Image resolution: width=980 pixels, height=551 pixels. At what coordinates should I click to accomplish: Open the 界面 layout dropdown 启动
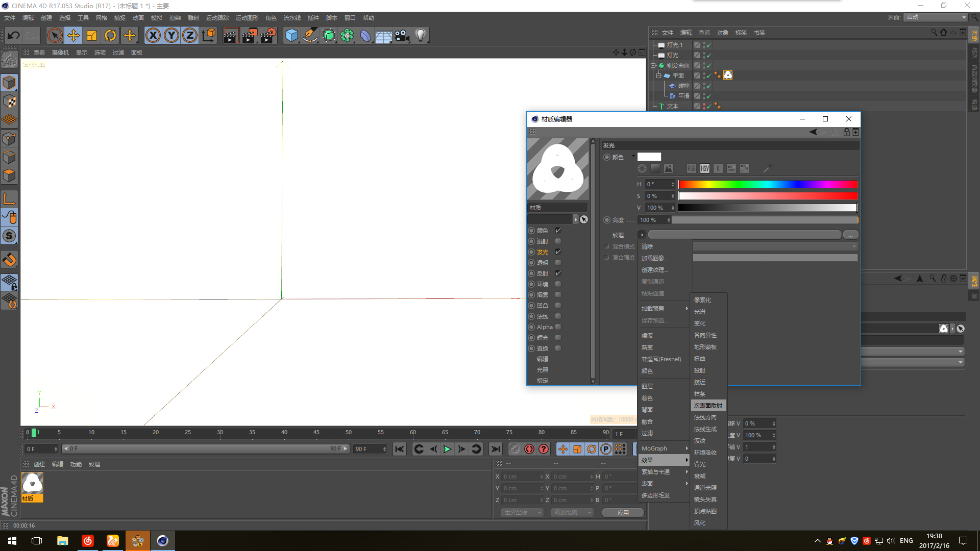pyautogui.click(x=936, y=17)
